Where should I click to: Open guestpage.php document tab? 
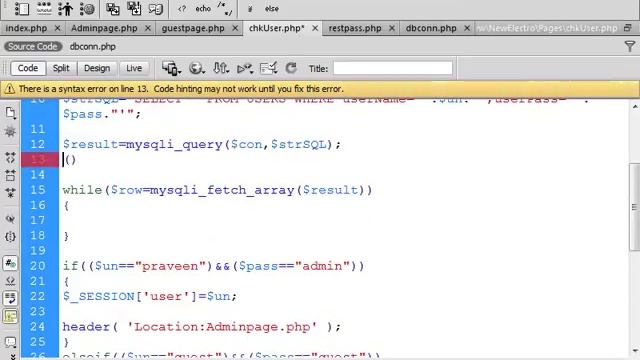(x=193, y=28)
